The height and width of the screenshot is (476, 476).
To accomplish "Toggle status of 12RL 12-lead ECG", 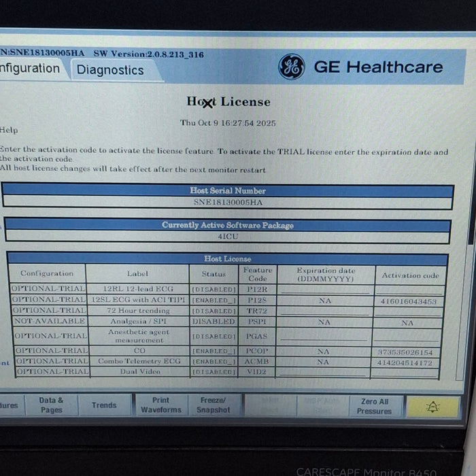I will [214, 290].
